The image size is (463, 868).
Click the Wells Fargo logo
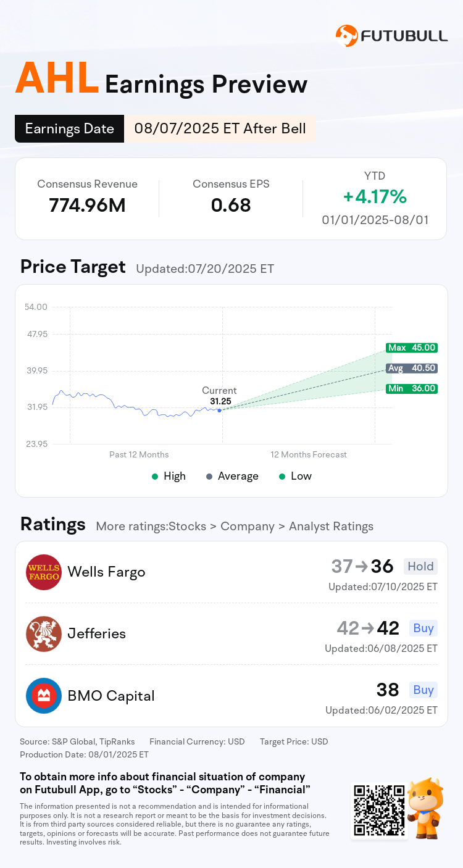coord(44,572)
